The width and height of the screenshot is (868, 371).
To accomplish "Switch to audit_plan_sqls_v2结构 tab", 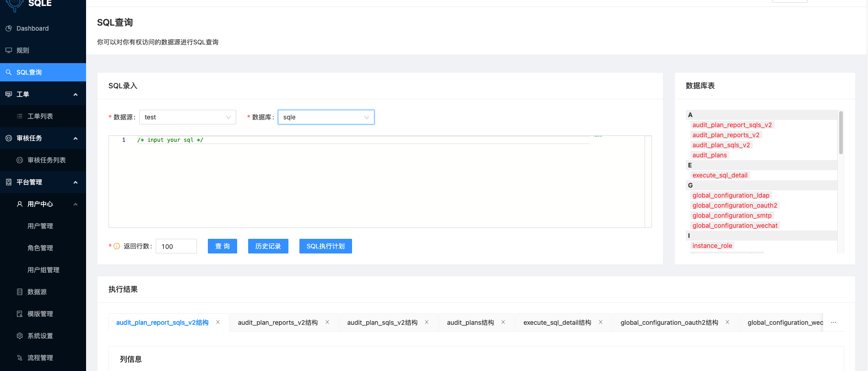I will pyautogui.click(x=382, y=323).
